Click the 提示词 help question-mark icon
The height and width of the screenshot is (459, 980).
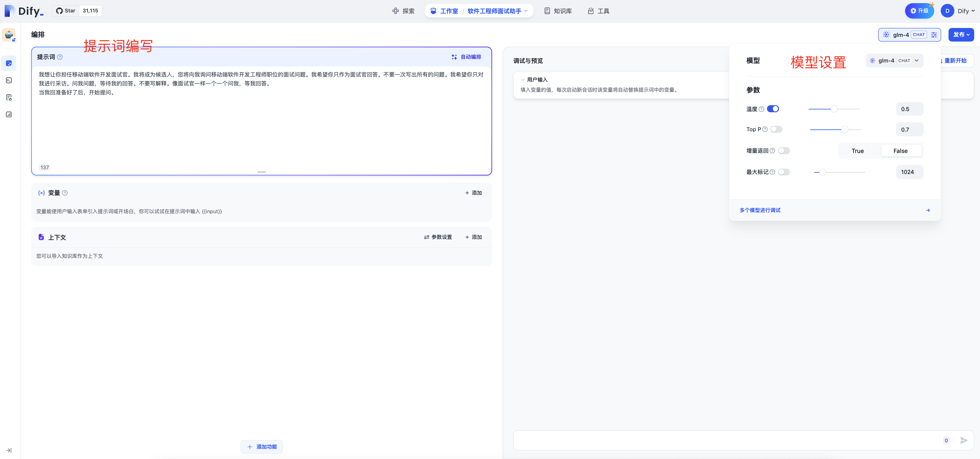point(60,57)
